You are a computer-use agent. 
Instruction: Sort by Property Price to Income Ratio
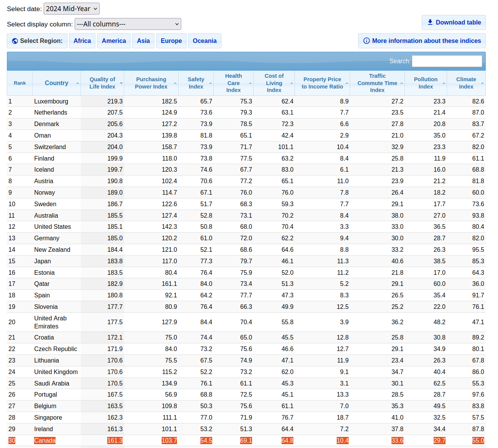[323, 83]
